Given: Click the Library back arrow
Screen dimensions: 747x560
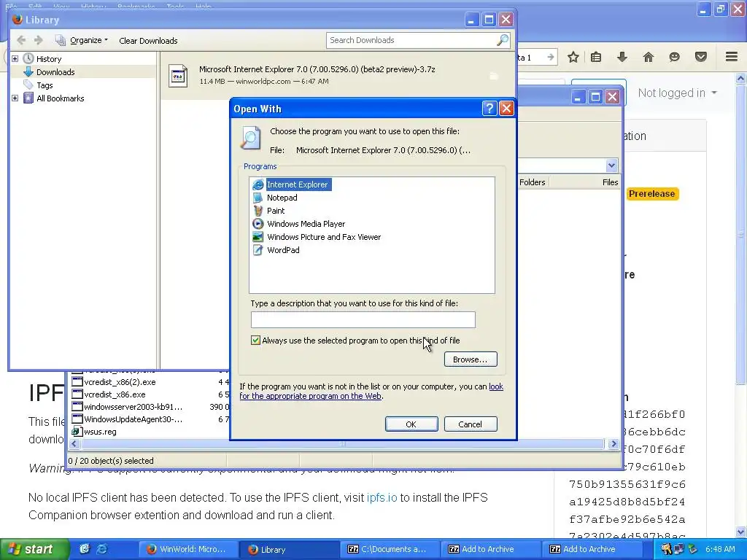Looking at the screenshot, I should click(x=21, y=41).
